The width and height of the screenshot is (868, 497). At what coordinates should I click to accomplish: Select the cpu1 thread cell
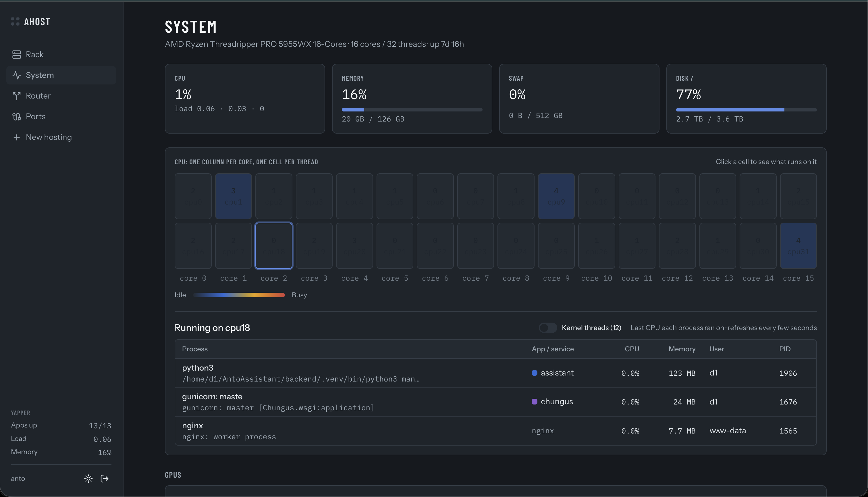click(x=234, y=196)
